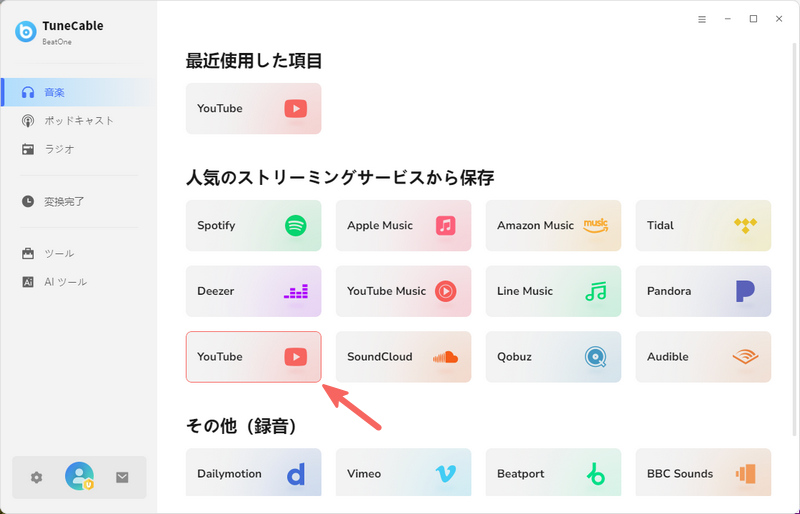Click the Beatport label text
Viewport: 800px width, 514px height.
pyautogui.click(x=520, y=474)
